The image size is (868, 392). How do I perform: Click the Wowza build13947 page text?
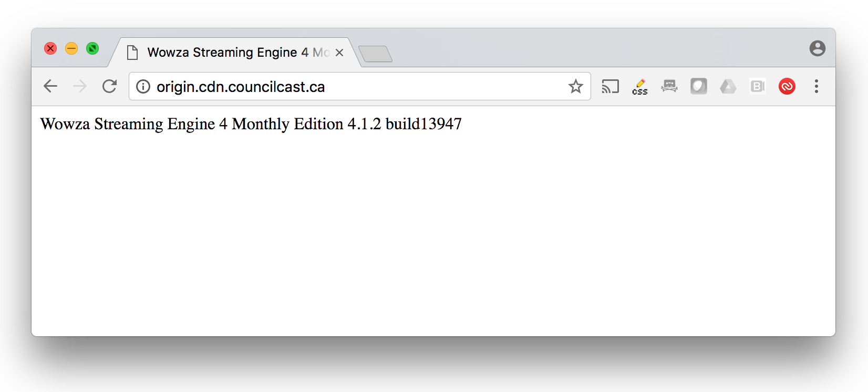point(251,124)
